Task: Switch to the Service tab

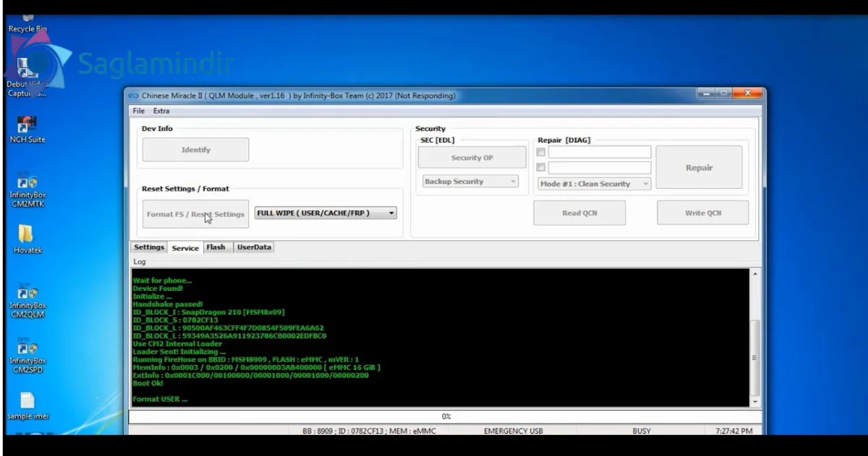Action: (x=185, y=248)
